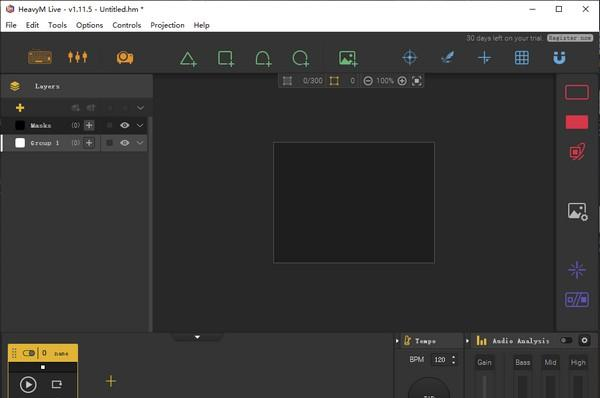The width and height of the screenshot is (600, 398).
Task: Click the red outlined rectangle border icon
Action: [x=577, y=93]
